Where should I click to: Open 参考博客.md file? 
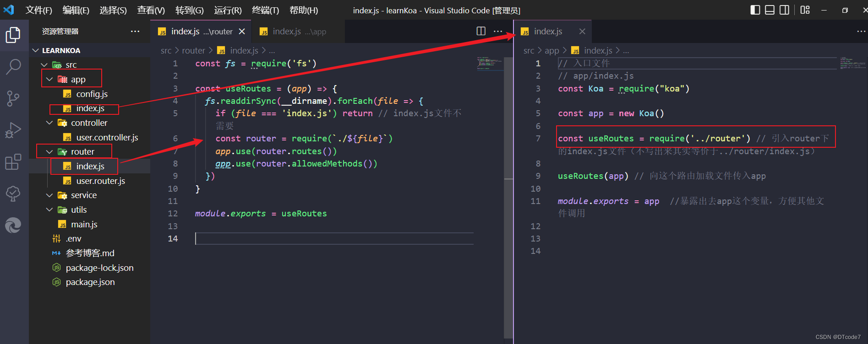click(90, 253)
